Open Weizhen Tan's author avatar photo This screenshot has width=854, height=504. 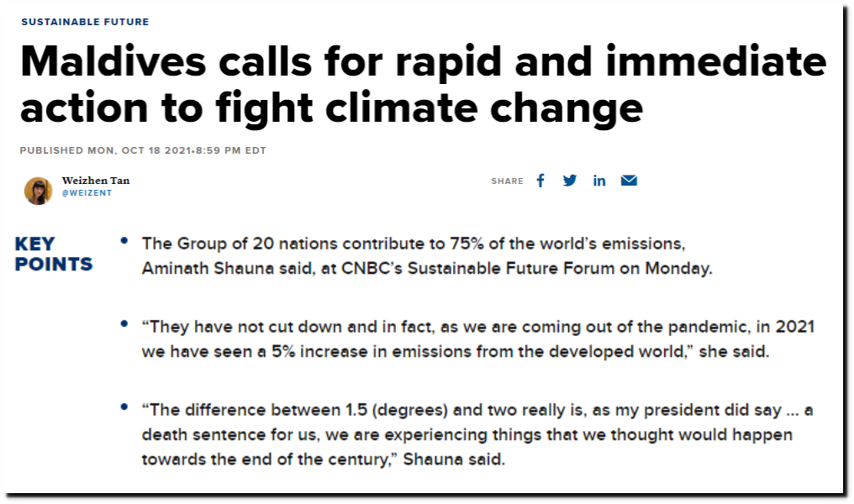[x=38, y=191]
